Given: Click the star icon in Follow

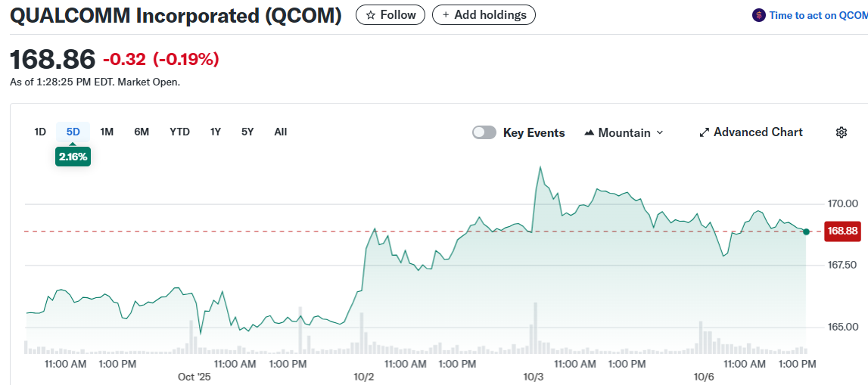Looking at the screenshot, I should (x=370, y=15).
